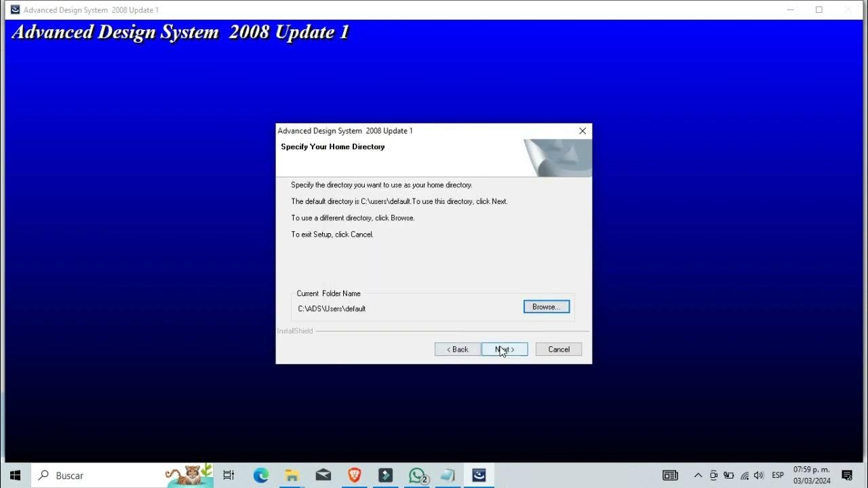Click the Next button in the installer
Viewport: 868px width, 488px height.
point(505,350)
